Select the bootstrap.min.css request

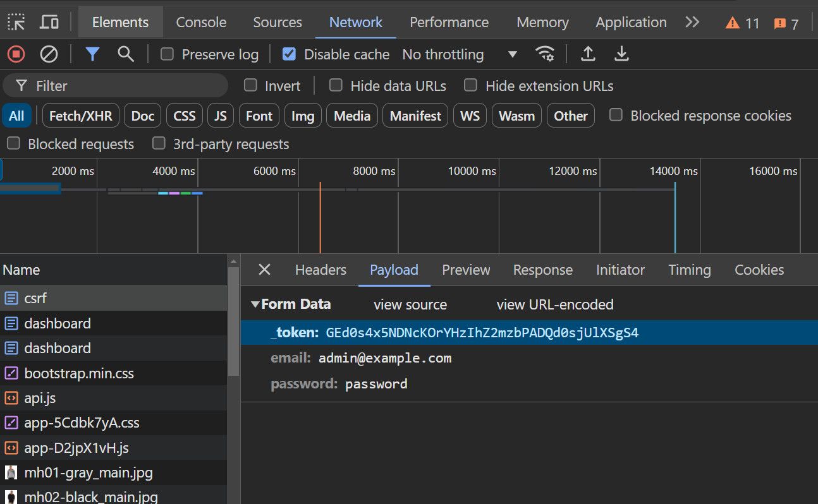113,373
